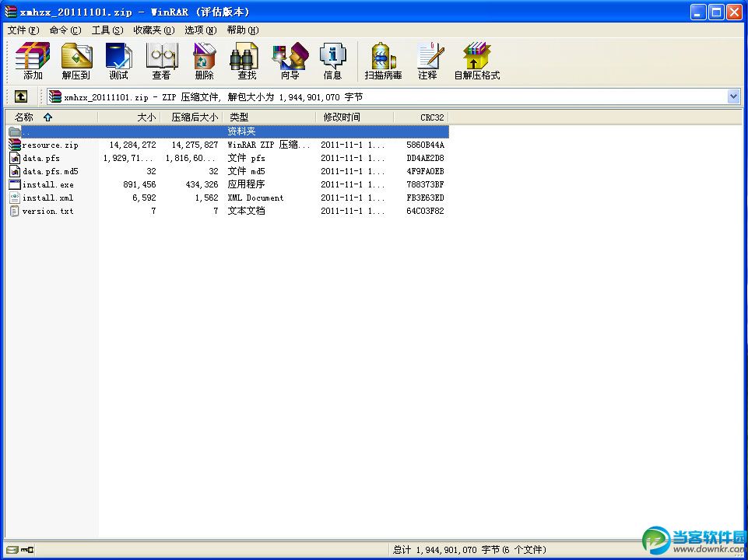Image resolution: width=748 pixels, height=560 pixels.
Task: Open the 文件(F) menu
Action: tap(23, 30)
